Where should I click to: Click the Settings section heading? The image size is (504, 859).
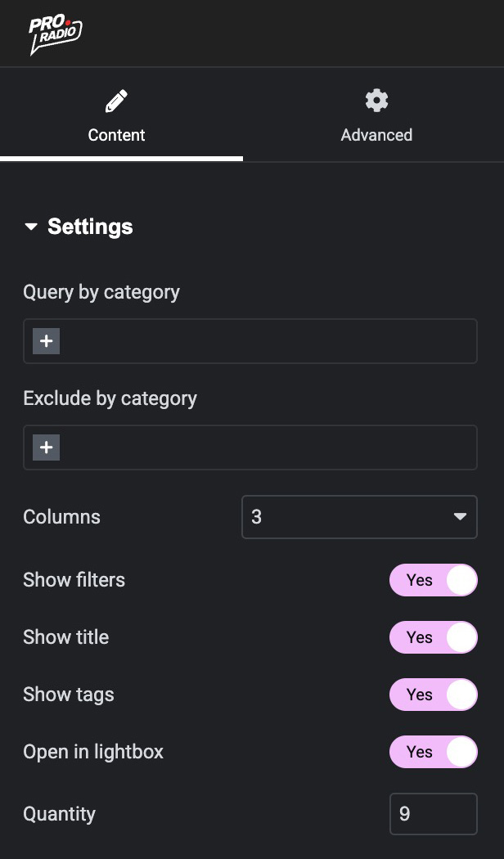(x=90, y=227)
